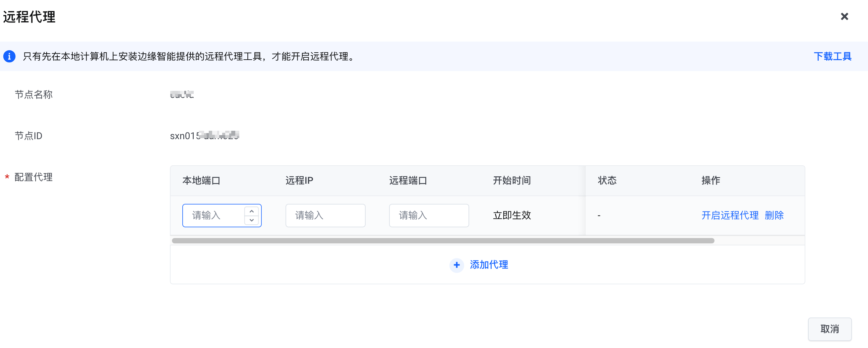Click the 远程端口 column header
Screen dimensions: 868x348
point(408,181)
